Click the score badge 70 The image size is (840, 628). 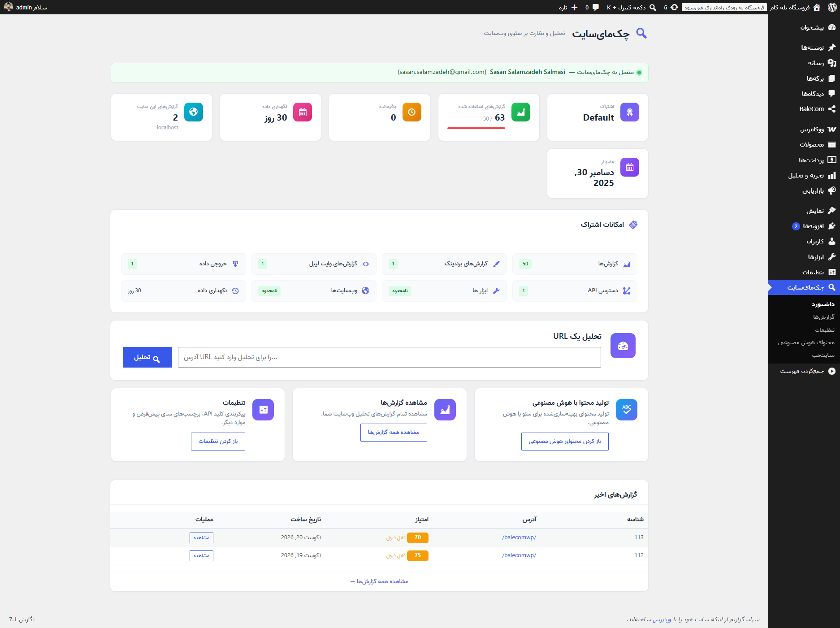point(418,537)
